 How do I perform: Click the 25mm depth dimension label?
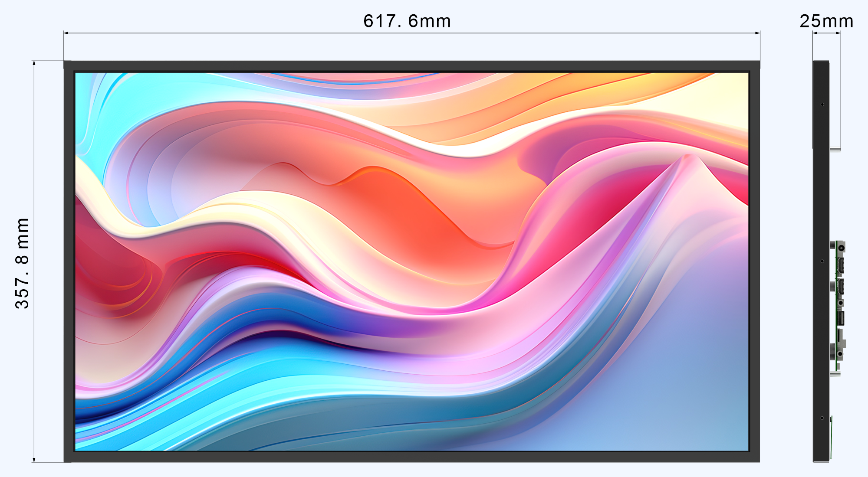pos(826,21)
